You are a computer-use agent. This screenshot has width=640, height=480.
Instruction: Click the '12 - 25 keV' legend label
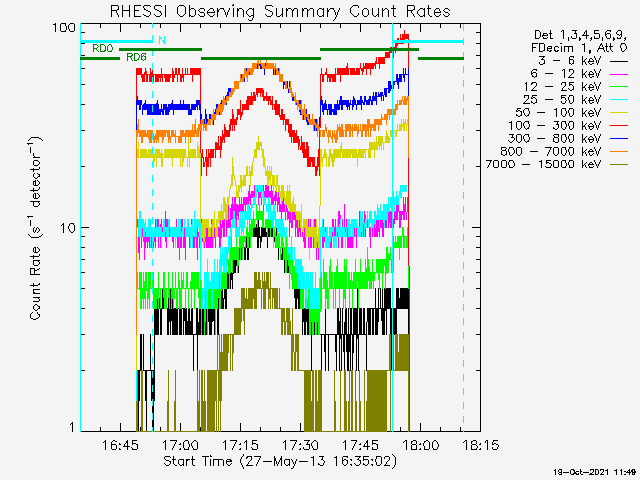click(x=562, y=87)
